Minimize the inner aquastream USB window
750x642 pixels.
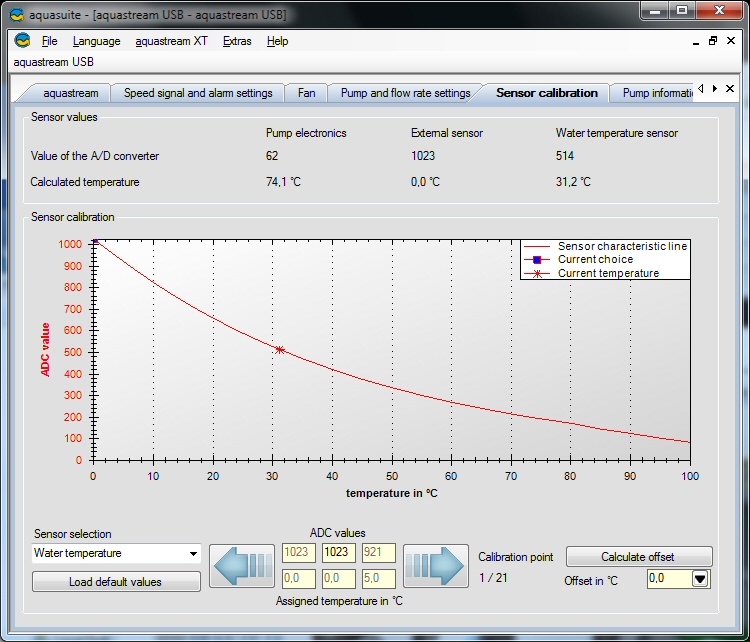click(696, 41)
